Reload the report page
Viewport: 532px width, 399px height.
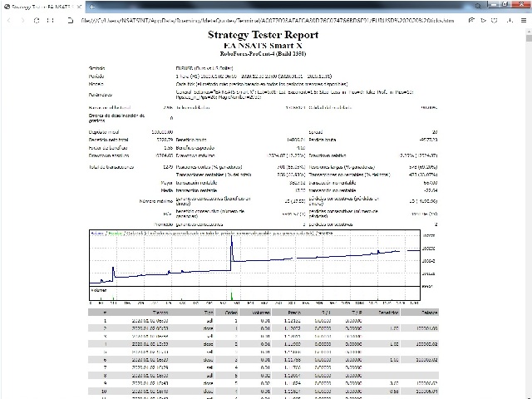(x=37, y=20)
